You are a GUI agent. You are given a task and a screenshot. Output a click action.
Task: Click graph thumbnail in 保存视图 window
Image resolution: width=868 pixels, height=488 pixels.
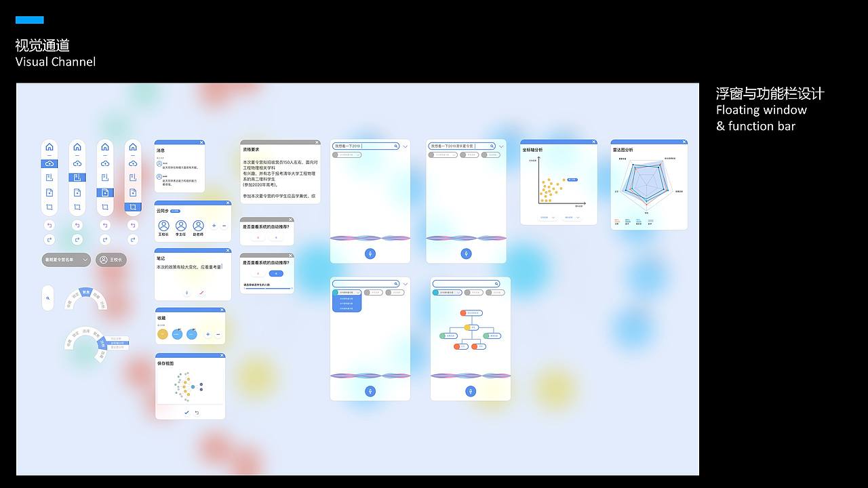(x=189, y=386)
